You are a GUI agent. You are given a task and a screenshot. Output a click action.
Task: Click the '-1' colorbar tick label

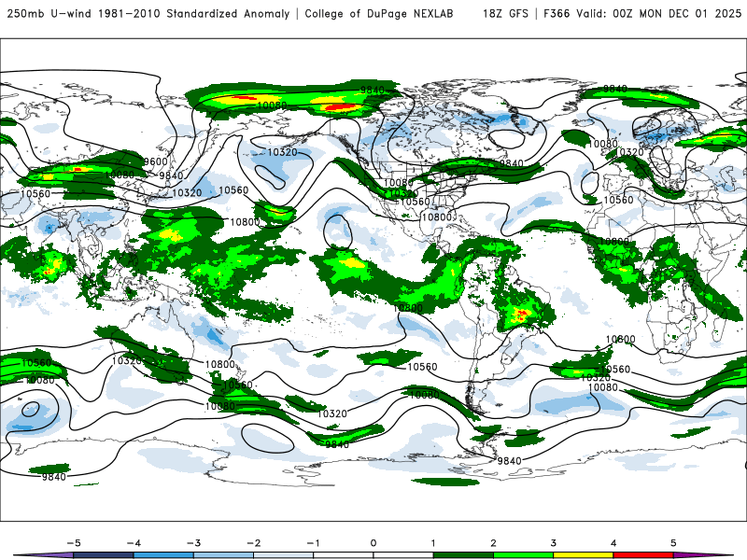point(313,543)
